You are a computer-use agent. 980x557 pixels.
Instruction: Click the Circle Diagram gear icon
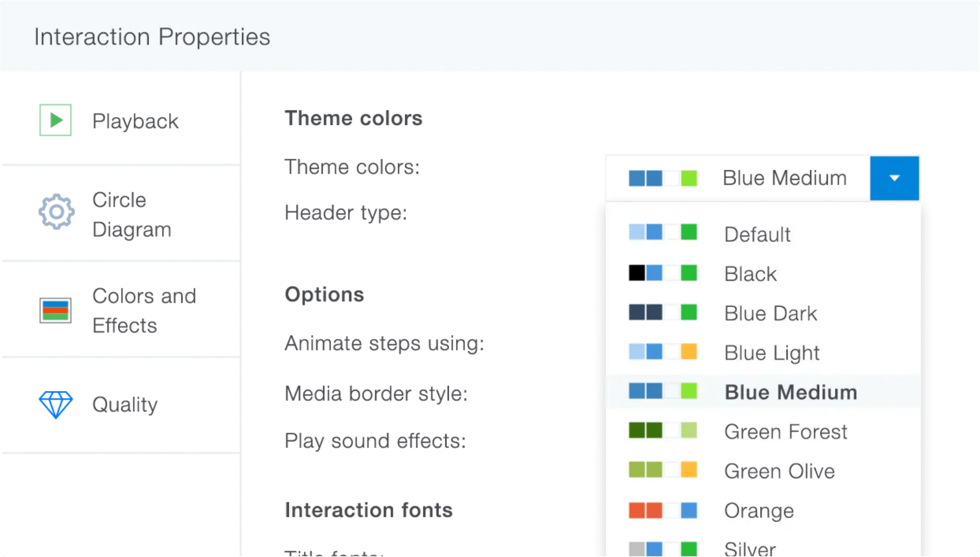[x=56, y=212]
